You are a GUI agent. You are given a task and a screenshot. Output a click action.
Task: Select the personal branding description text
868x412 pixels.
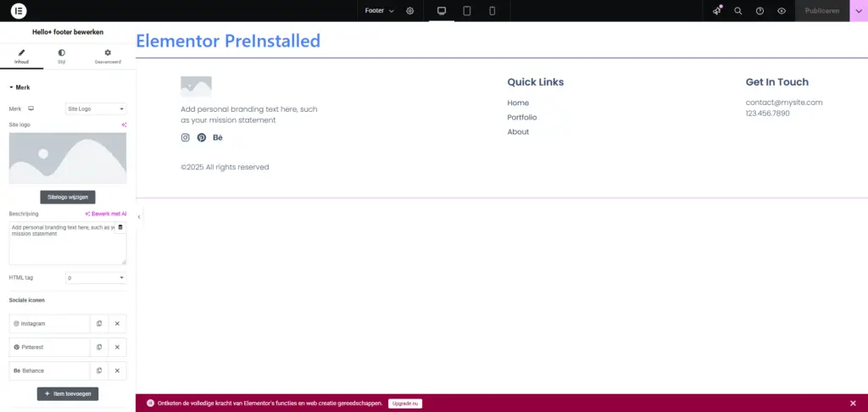click(x=249, y=114)
